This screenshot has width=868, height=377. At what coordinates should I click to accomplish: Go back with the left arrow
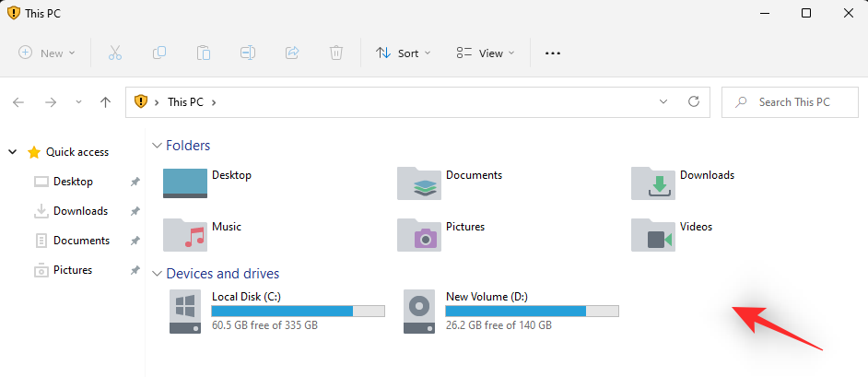click(x=18, y=102)
